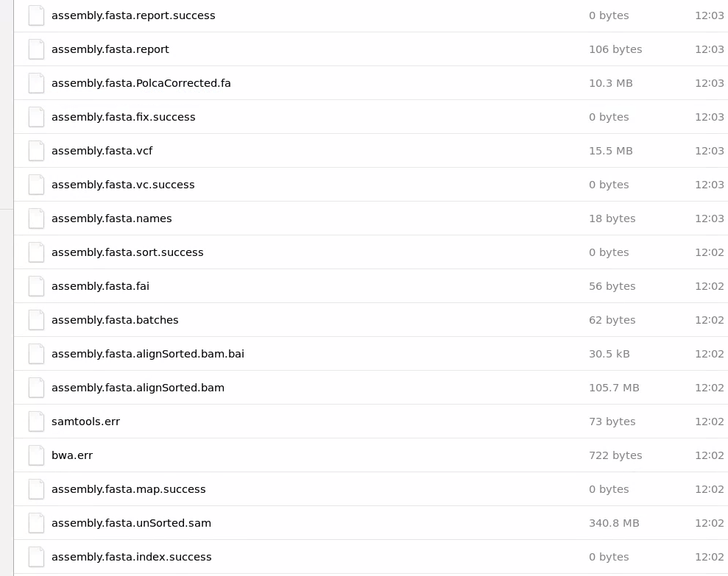Click the 15.5 MB size entry
Image resolution: width=728 pixels, height=576 pixels.
click(610, 151)
